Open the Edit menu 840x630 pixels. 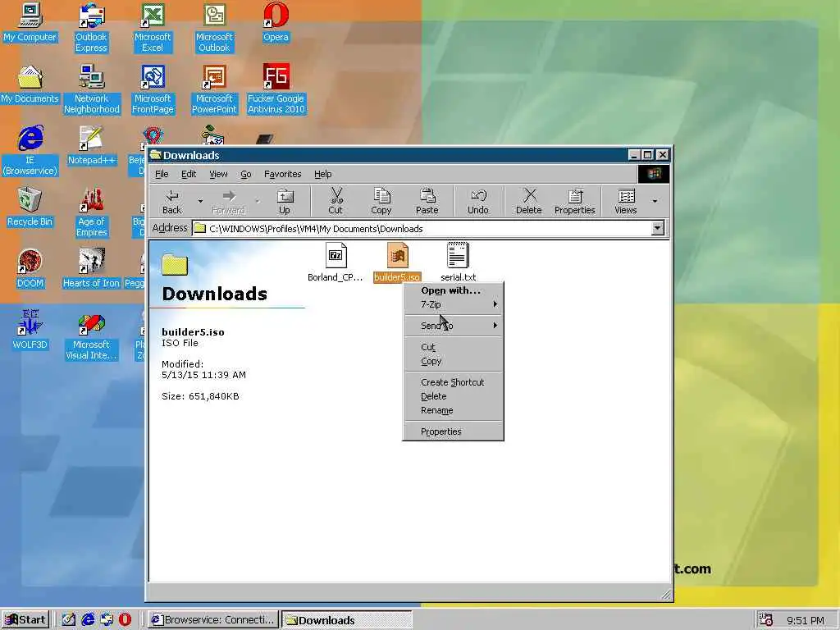189,174
